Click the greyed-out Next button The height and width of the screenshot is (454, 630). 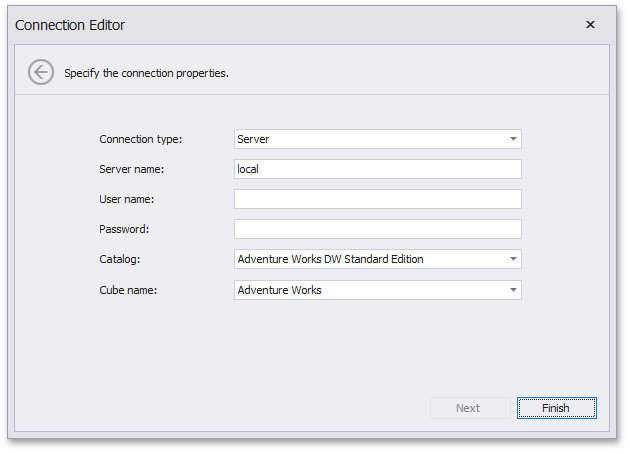[470, 408]
